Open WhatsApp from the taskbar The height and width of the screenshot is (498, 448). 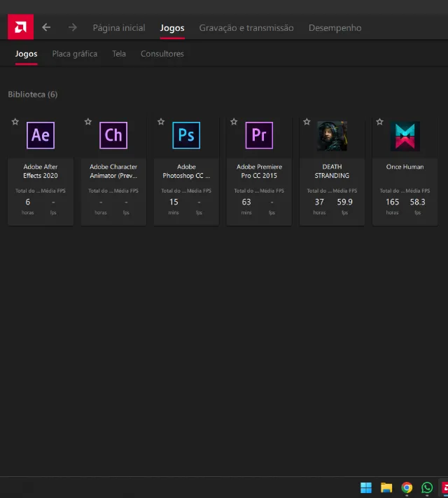click(427, 487)
